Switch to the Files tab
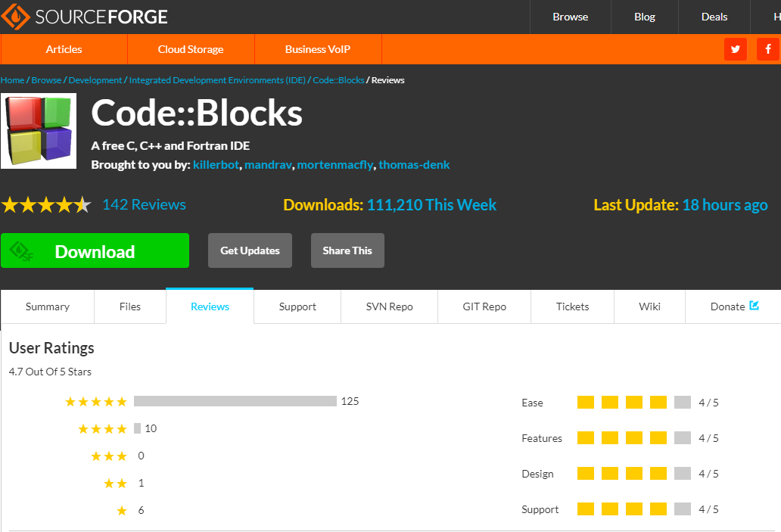781x532 pixels. point(130,306)
